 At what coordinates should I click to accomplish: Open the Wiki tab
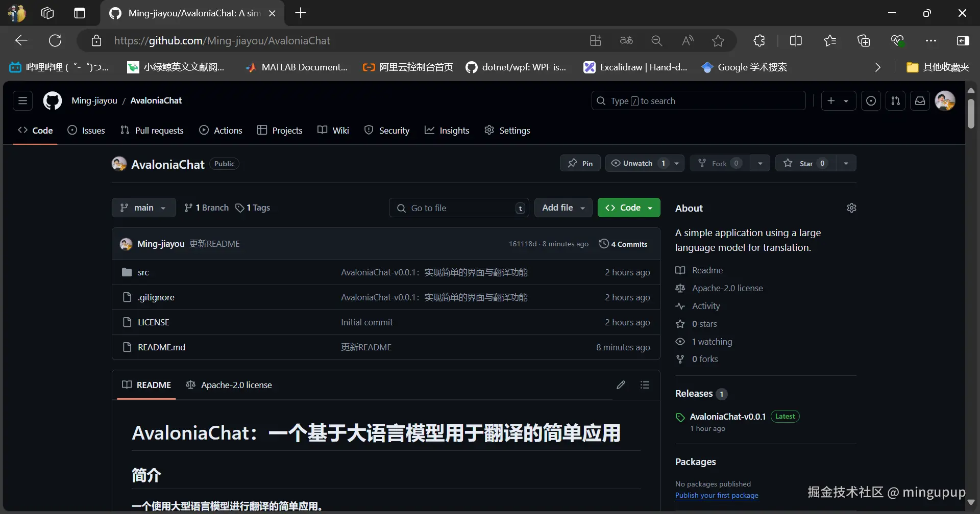click(333, 131)
